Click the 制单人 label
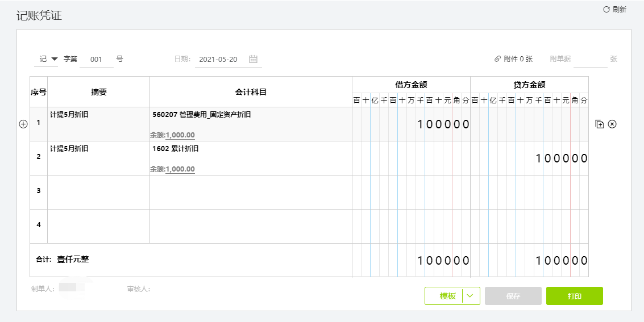The width and height of the screenshot is (644, 322). coord(43,289)
